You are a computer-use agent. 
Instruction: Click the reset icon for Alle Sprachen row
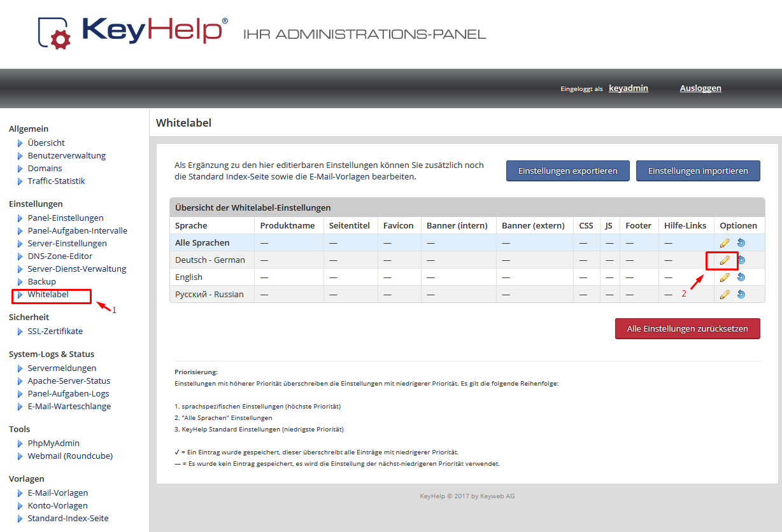click(741, 242)
